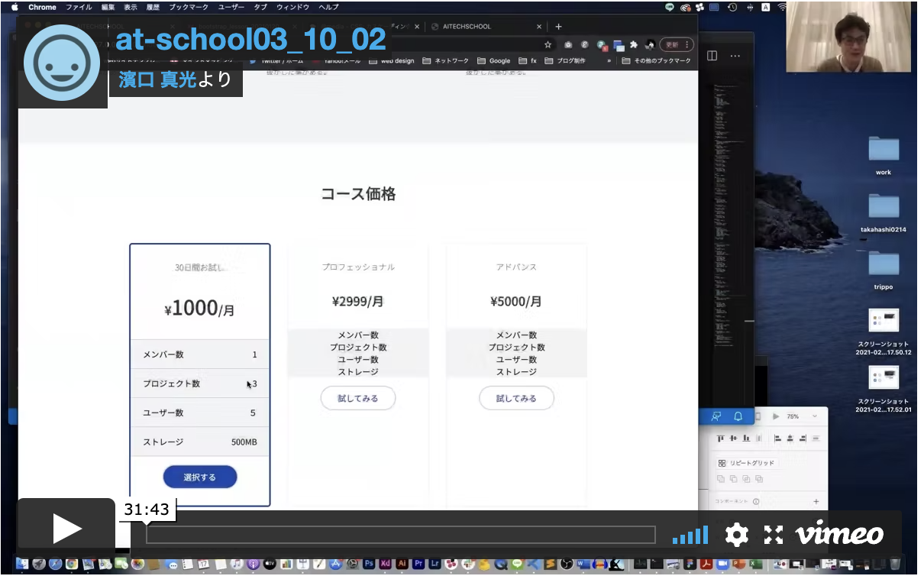Click 試してみる under アドバンス
Viewport: 924px width, 576px height.
click(516, 398)
